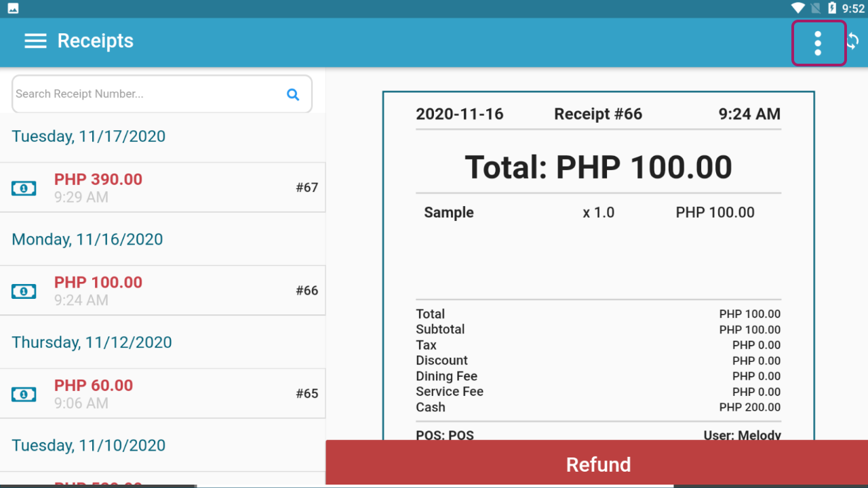Click receipt number #66 in list
Screen dimensions: 868x488
tap(307, 291)
